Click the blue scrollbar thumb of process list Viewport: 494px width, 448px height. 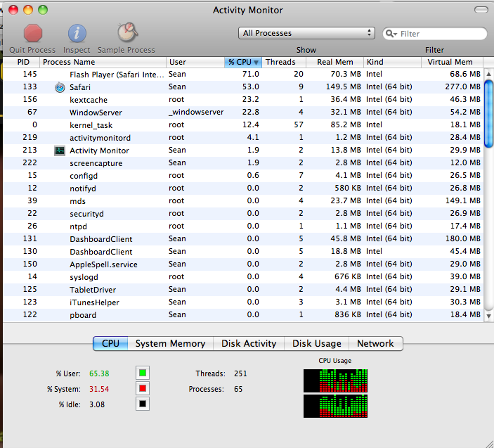pos(488,114)
